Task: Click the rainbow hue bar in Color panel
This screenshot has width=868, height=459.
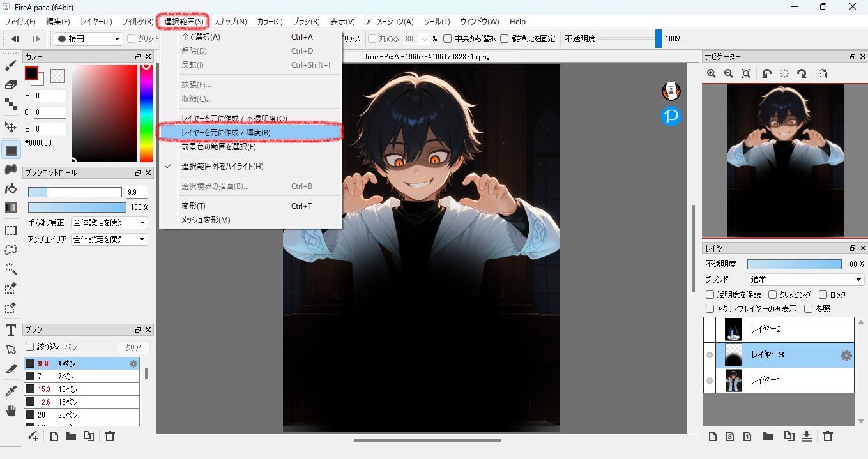Action: (x=146, y=113)
